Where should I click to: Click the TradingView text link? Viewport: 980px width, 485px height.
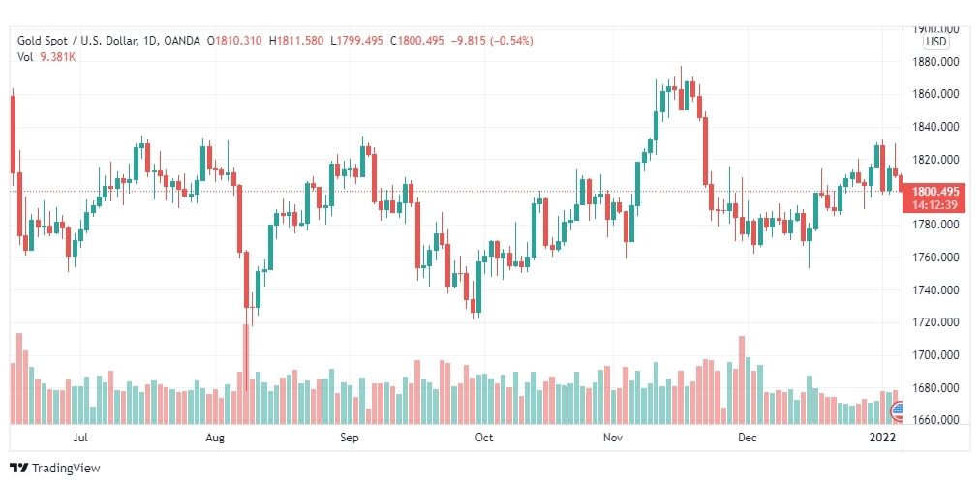click(66, 469)
